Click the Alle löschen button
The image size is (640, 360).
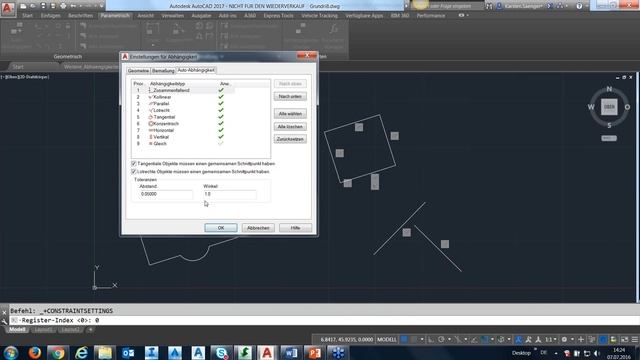pos(290,127)
